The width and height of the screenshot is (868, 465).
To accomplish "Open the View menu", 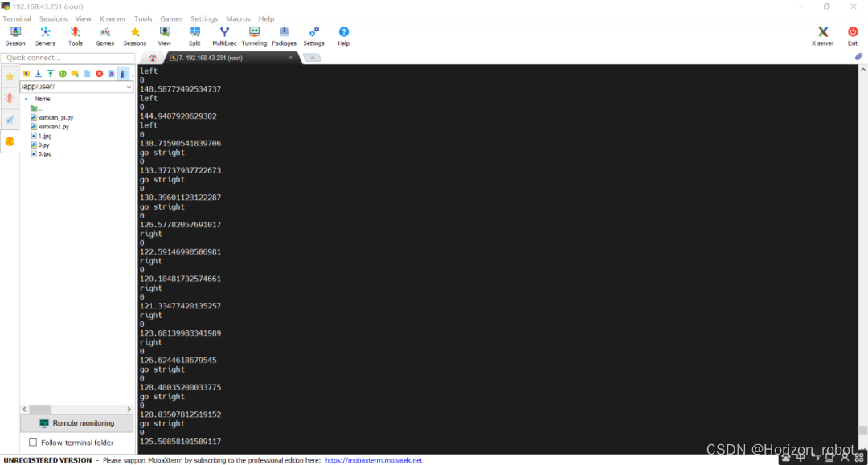I will click(x=83, y=18).
